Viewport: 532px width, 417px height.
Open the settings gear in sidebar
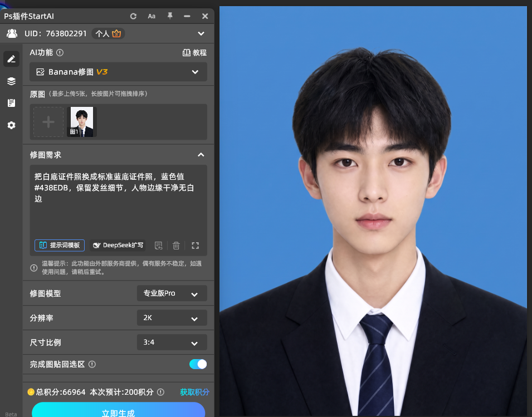(11, 125)
